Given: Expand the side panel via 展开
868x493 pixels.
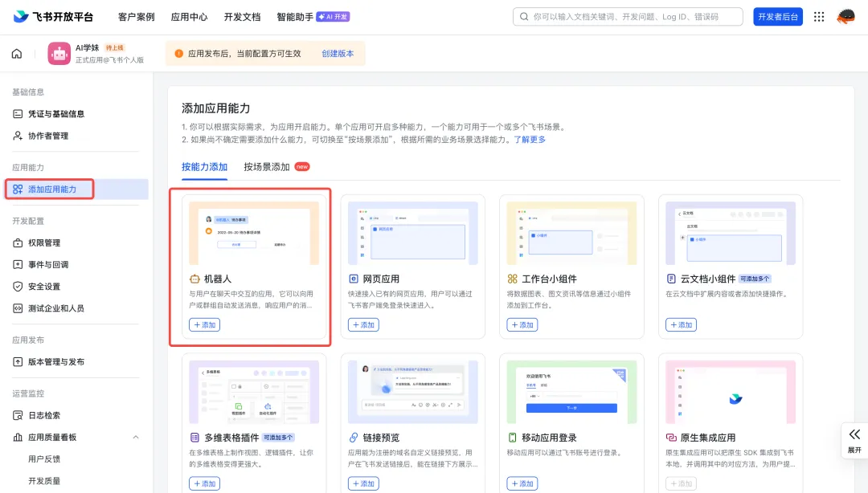Looking at the screenshot, I should coord(854,441).
